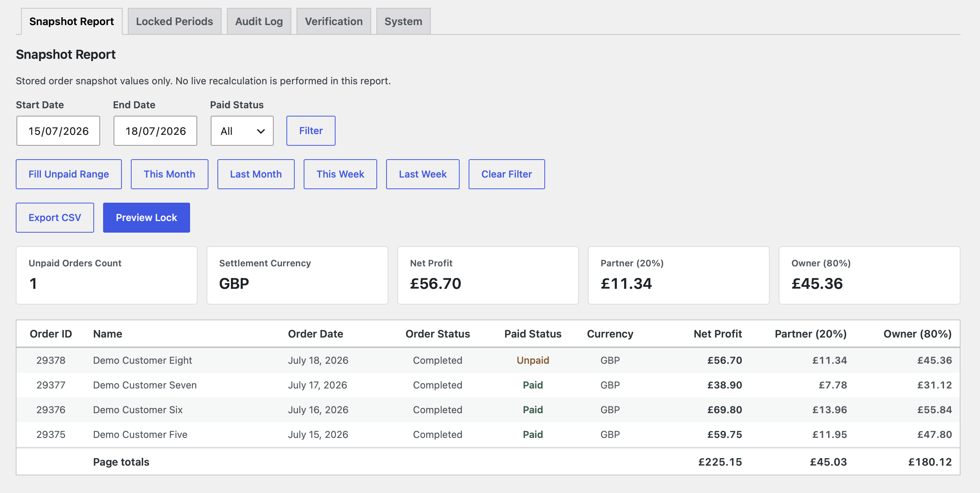The height and width of the screenshot is (493, 980).
Task: Click the £225.15 page total value
Action: pos(720,462)
